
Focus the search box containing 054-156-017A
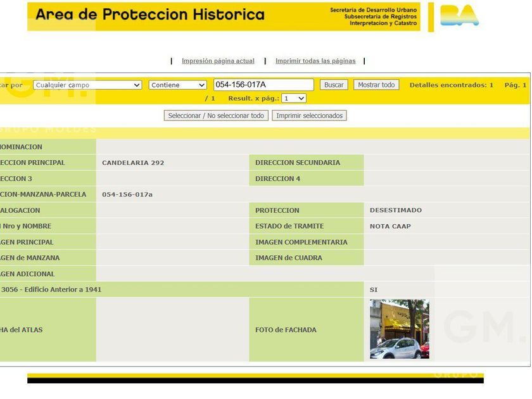pyautogui.click(x=263, y=85)
